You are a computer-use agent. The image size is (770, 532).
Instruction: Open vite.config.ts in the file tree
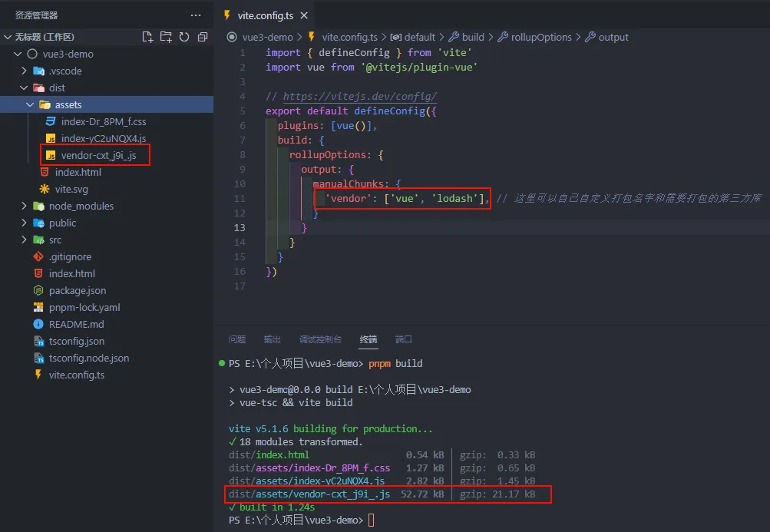[77, 375]
